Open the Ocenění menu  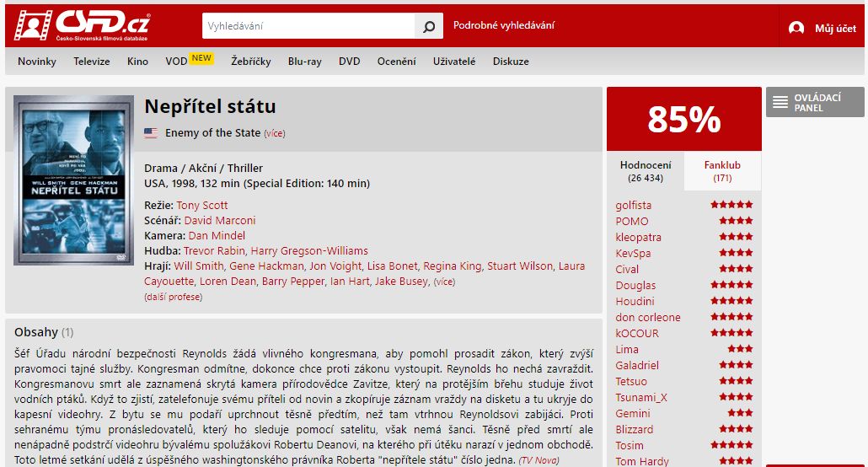(396, 62)
